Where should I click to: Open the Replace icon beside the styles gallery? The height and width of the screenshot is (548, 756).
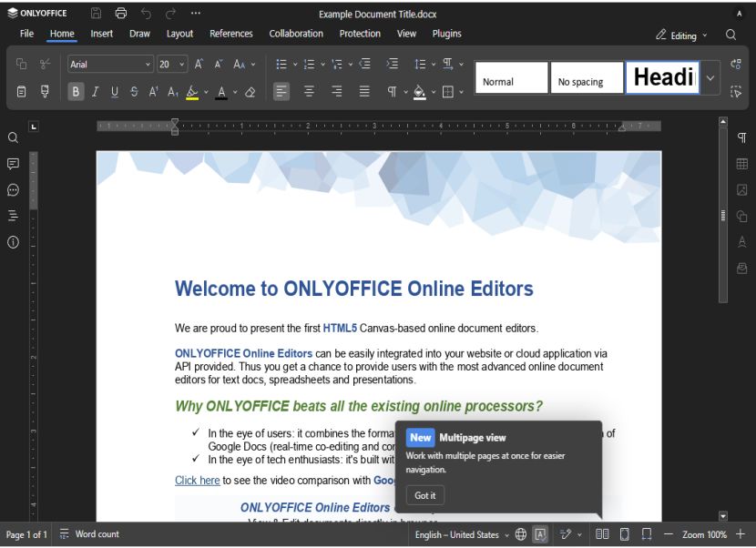click(x=736, y=64)
